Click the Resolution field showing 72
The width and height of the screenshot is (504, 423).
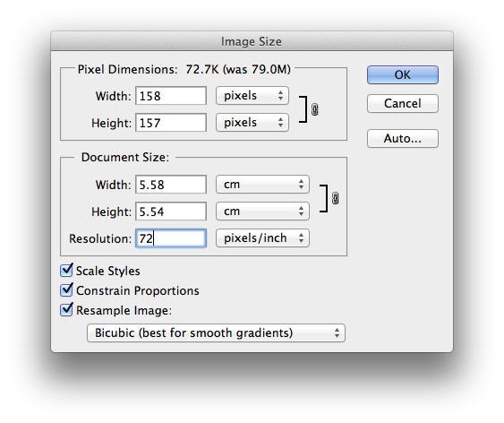pos(171,238)
